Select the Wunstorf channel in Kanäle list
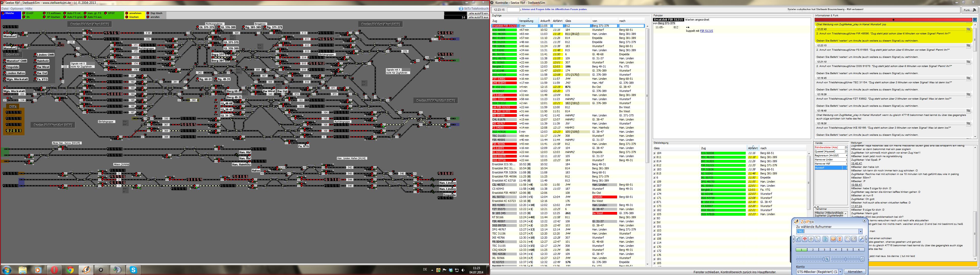This screenshot has height=275, width=980. coord(820,168)
